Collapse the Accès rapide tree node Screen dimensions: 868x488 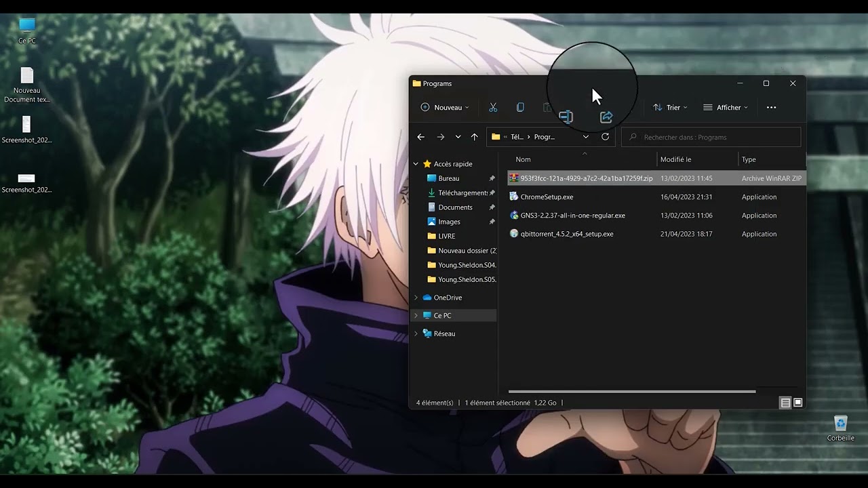(416, 164)
